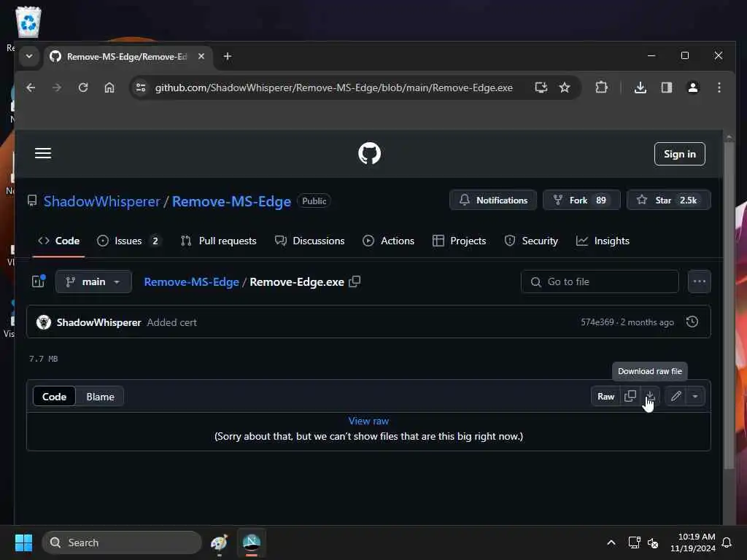Open Remove-MS-Edge repository title link

pyautogui.click(x=231, y=201)
